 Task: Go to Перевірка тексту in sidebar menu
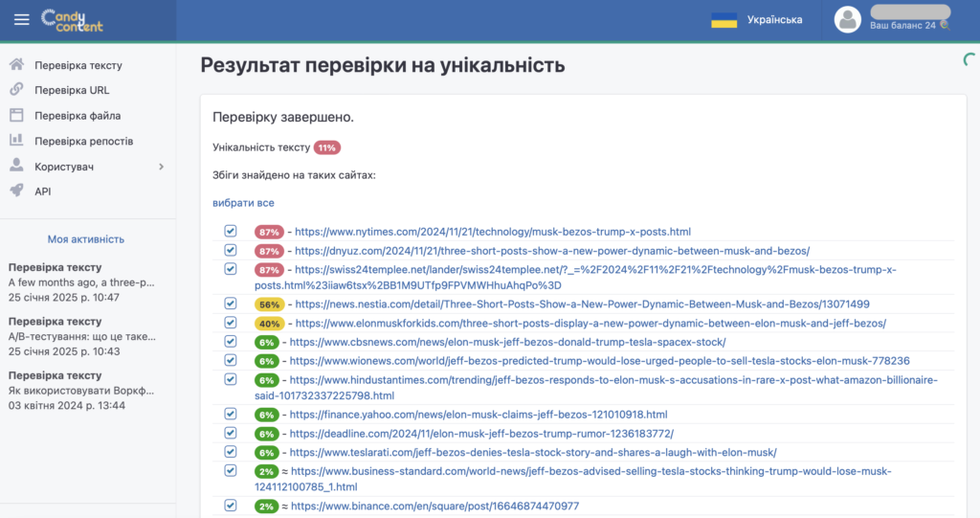click(78, 65)
